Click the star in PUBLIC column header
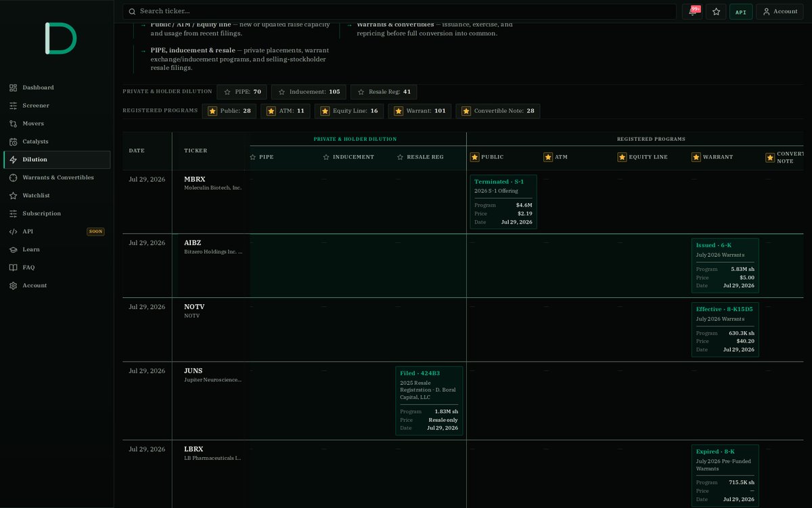812x508 pixels. 474,157
